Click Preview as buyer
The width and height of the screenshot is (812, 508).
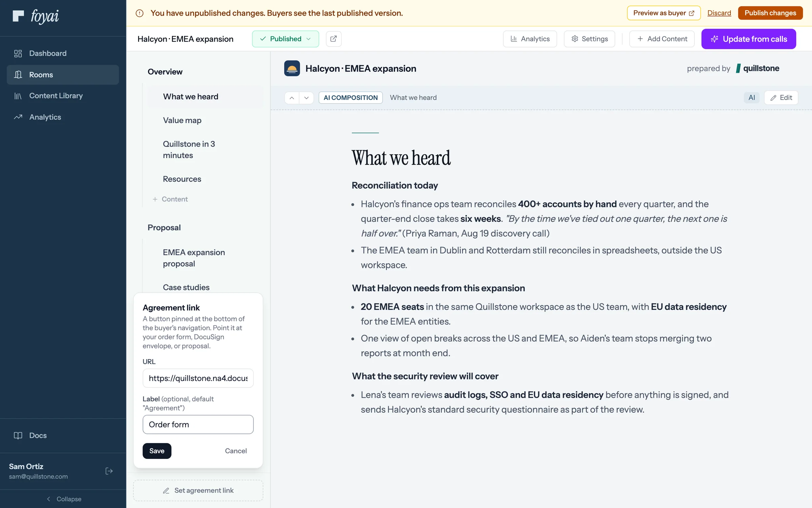(x=663, y=13)
